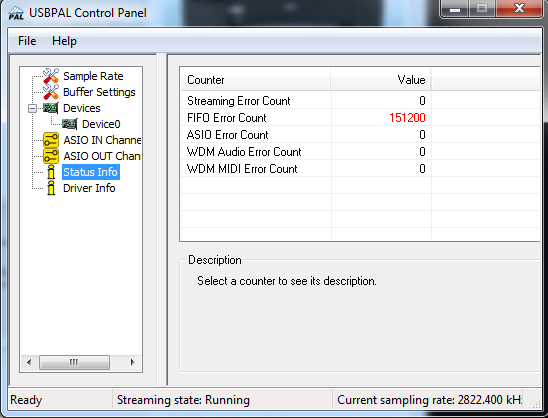This screenshot has width=548, height=418.
Task: Select the FIFO Error Count row
Action: [x=360, y=118]
